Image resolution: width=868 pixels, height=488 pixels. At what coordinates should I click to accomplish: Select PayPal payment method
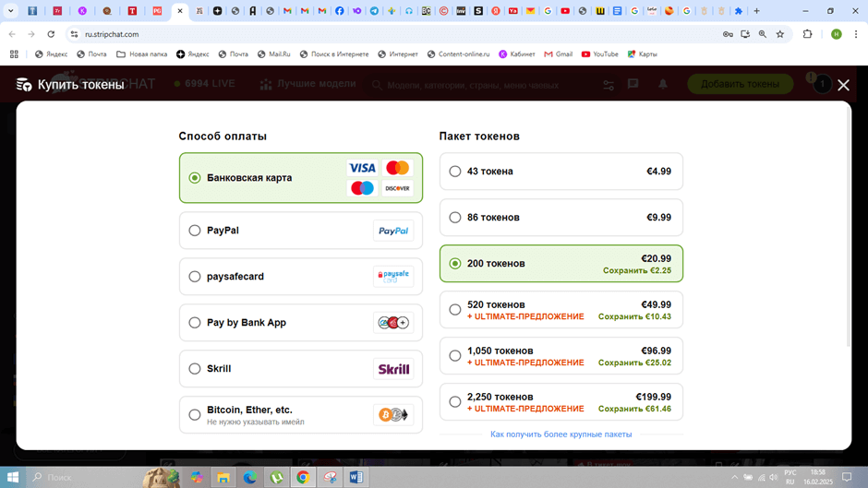click(195, 231)
